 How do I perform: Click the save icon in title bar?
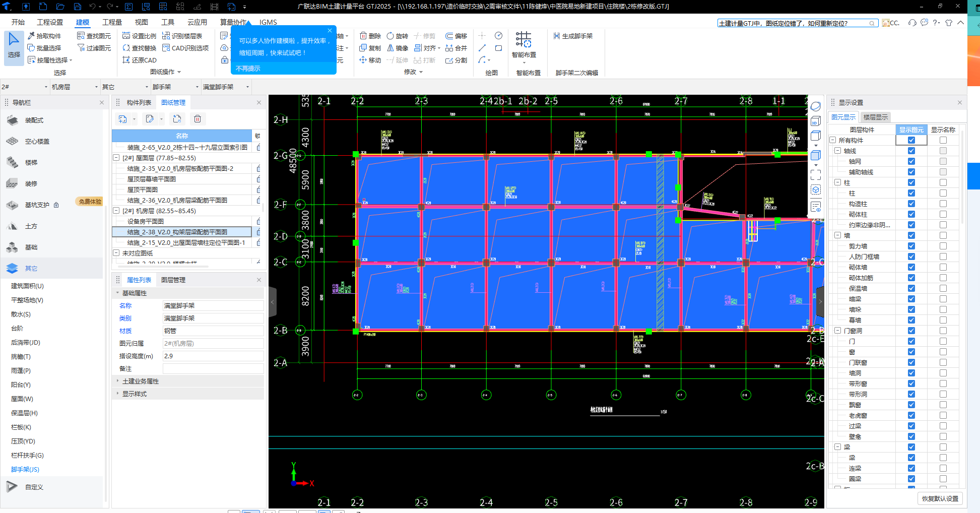pyautogui.click(x=77, y=7)
